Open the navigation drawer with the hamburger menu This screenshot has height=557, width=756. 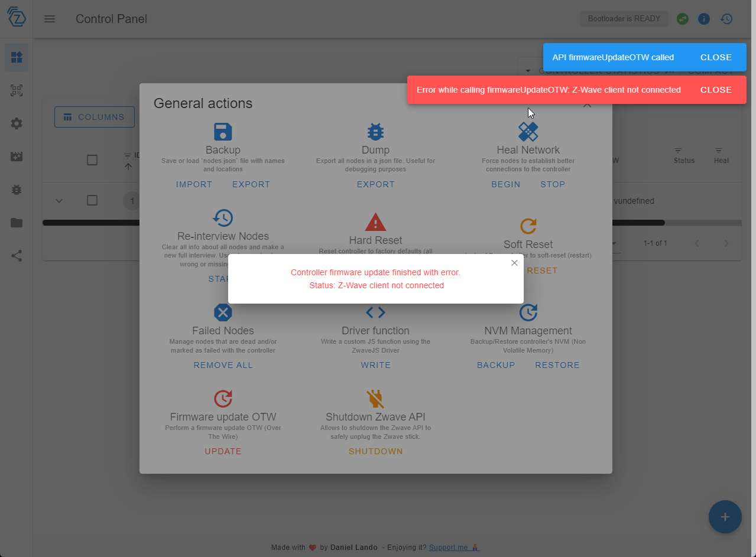coord(50,18)
